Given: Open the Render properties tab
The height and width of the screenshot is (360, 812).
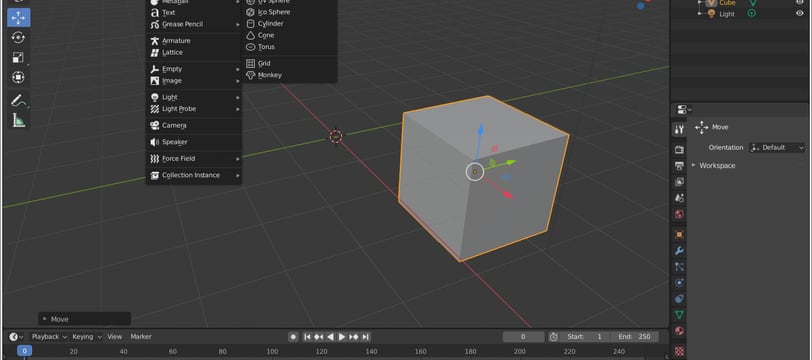Looking at the screenshot, I should tap(679, 150).
